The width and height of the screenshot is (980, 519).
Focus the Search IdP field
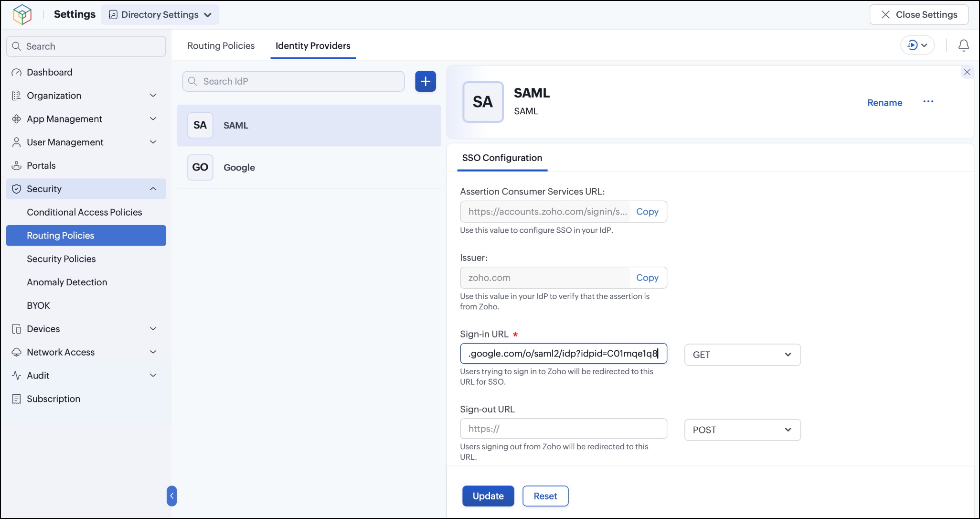[x=293, y=81]
